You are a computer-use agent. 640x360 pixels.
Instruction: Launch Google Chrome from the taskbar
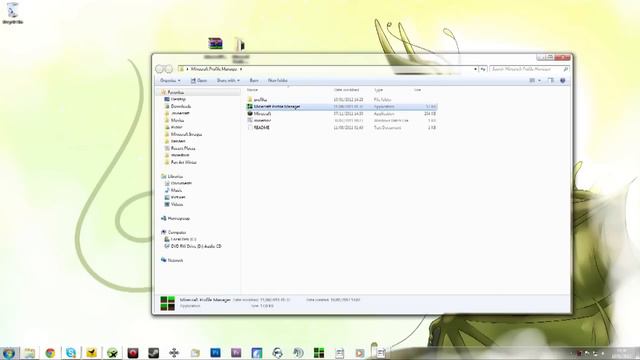(x=50, y=353)
